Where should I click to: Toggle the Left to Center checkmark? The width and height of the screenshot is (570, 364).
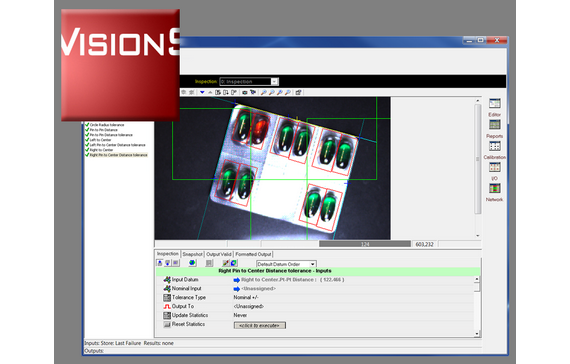[87, 140]
